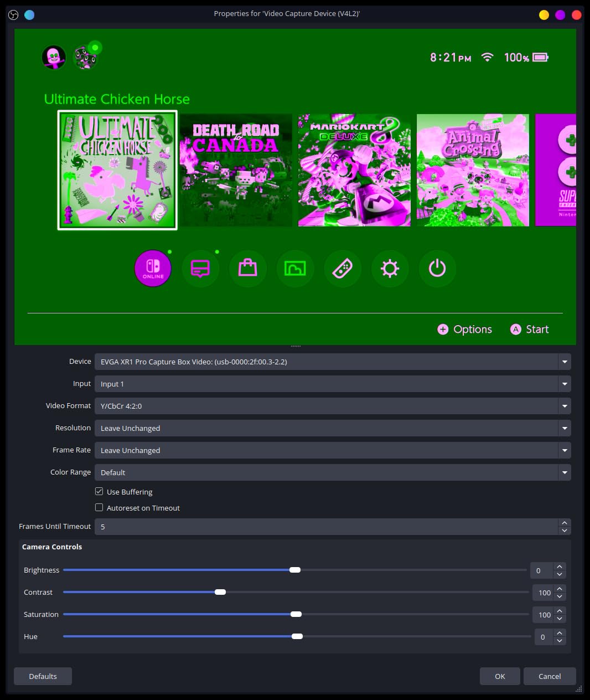Open the eShop bag icon
The height and width of the screenshot is (700, 590).
[247, 269]
